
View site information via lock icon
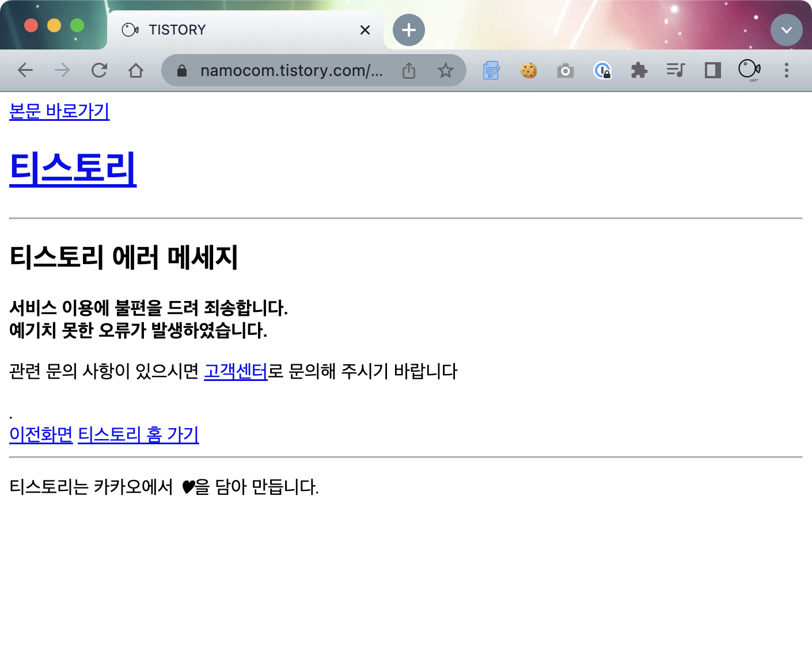(182, 70)
